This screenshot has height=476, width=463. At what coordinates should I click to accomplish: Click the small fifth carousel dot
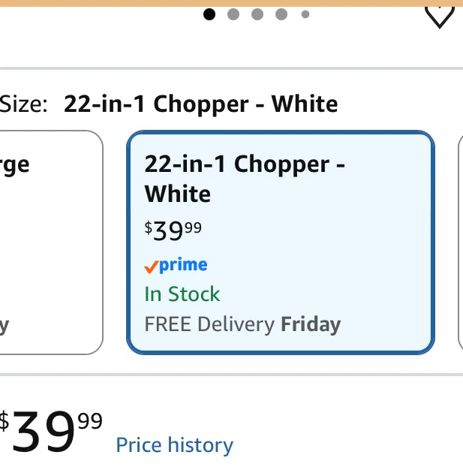305,14
